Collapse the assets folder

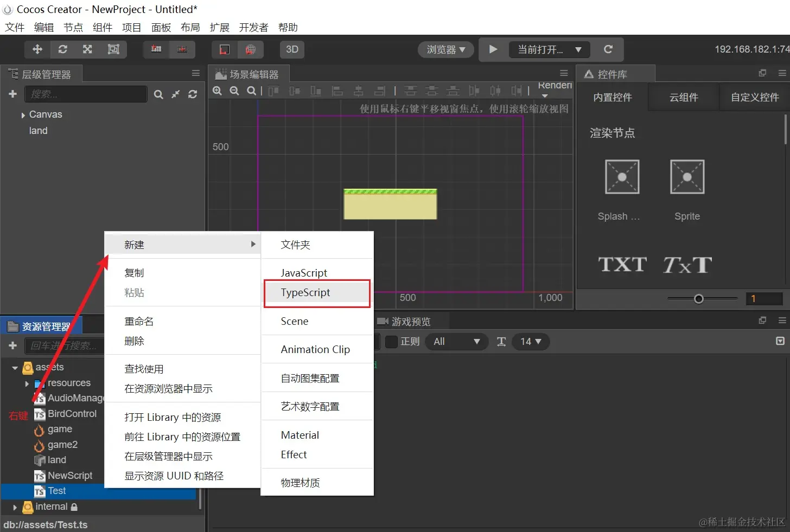click(15, 368)
